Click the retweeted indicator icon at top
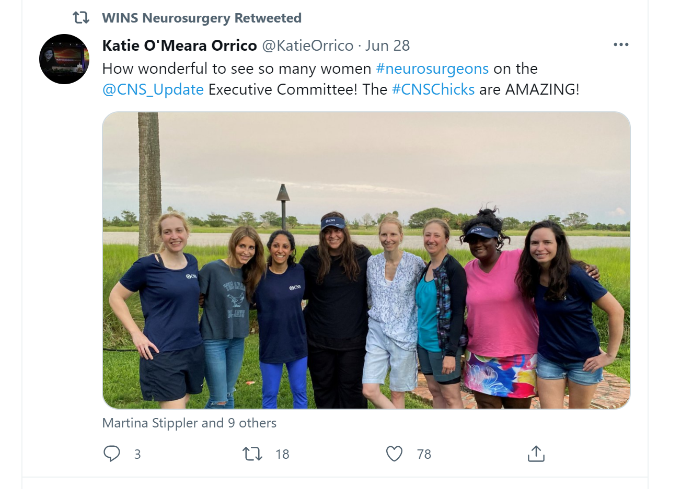 click(81, 18)
